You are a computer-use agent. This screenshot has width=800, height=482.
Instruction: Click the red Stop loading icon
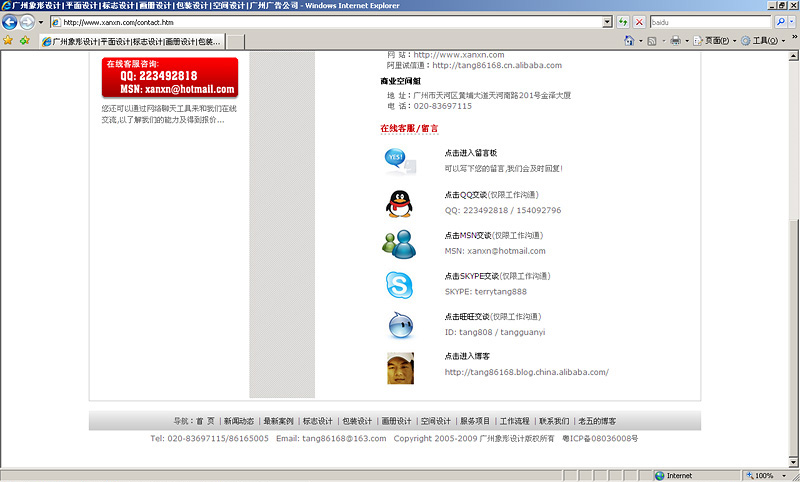coord(639,22)
